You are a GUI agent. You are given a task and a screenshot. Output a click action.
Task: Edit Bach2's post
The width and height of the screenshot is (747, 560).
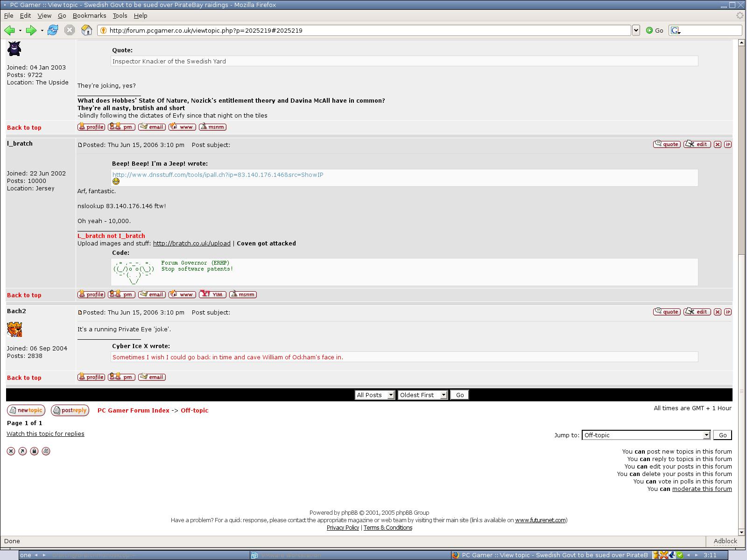pos(697,312)
